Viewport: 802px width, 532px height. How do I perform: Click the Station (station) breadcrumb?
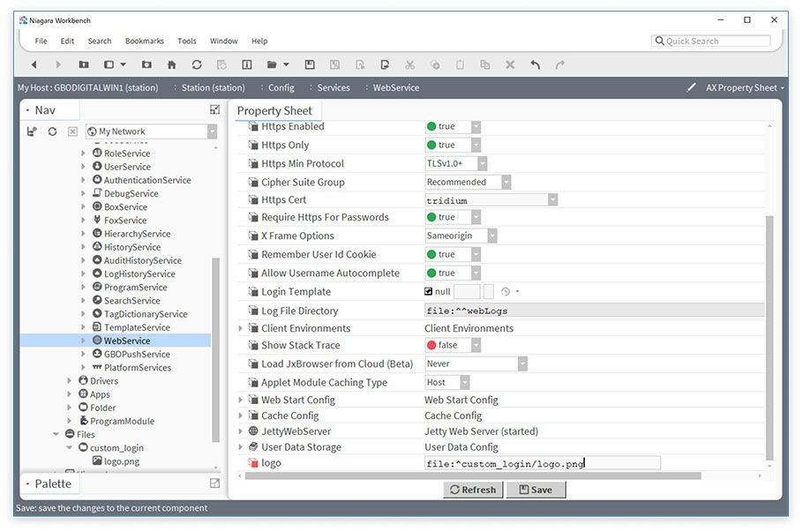coord(213,87)
